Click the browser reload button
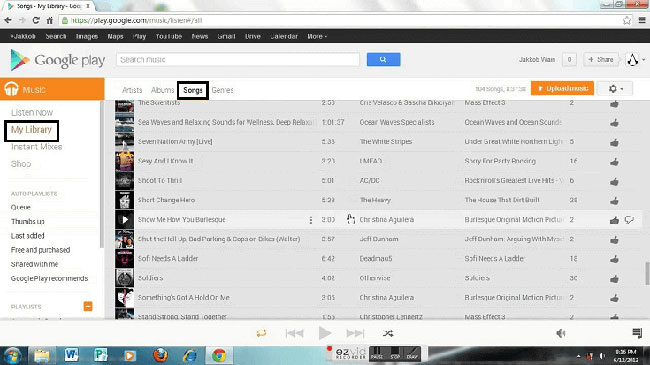This screenshot has width=650, height=365. [36, 20]
